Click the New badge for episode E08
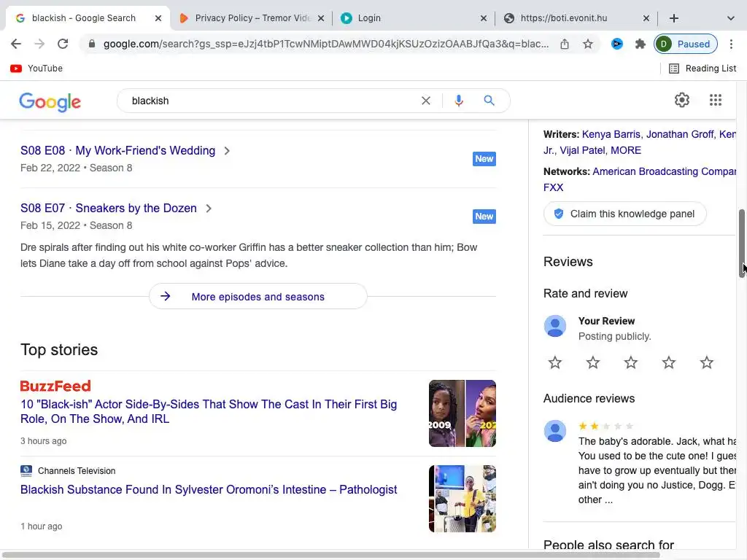The height and width of the screenshot is (560, 747). pos(484,159)
